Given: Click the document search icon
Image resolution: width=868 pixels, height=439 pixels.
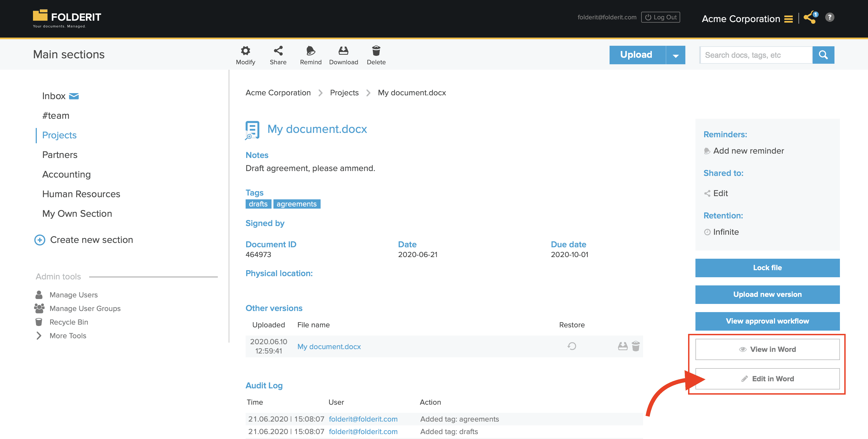Looking at the screenshot, I should click(x=823, y=54).
